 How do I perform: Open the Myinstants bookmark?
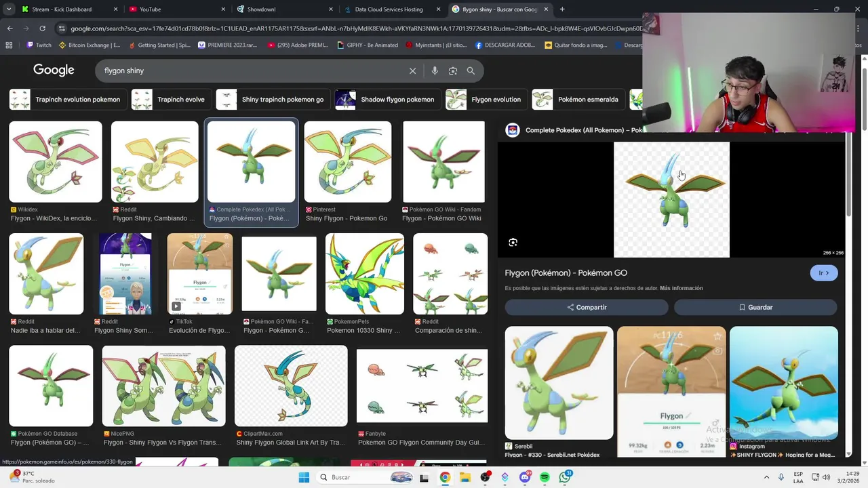(x=437, y=45)
